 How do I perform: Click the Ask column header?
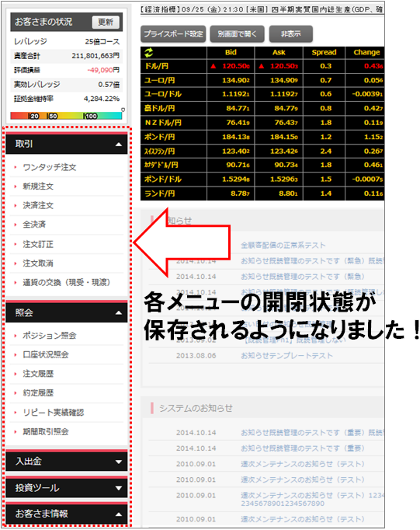tap(279, 52)
